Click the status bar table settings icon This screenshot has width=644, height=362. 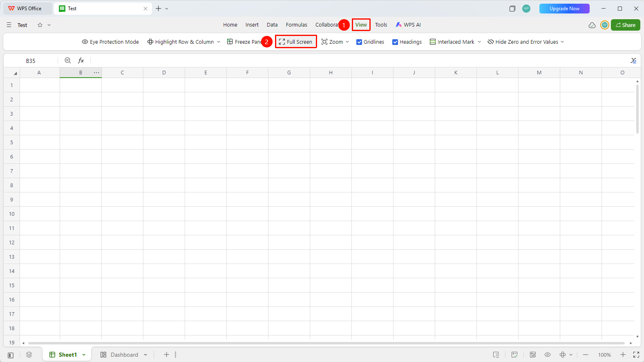click(533, 355)
